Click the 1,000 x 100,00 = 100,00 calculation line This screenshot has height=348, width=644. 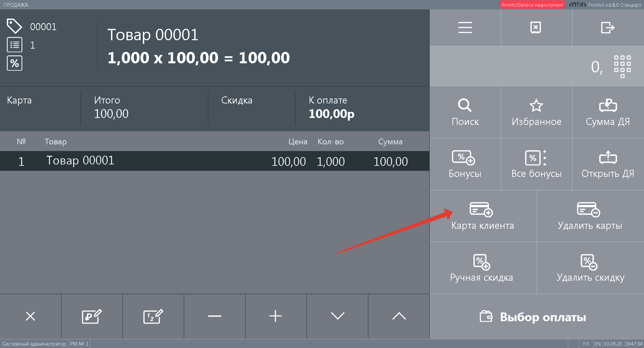click(199, 58)
